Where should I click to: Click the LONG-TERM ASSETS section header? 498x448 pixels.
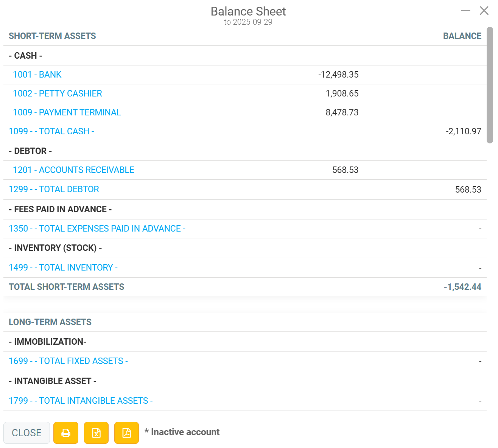[x=50, y=322]
